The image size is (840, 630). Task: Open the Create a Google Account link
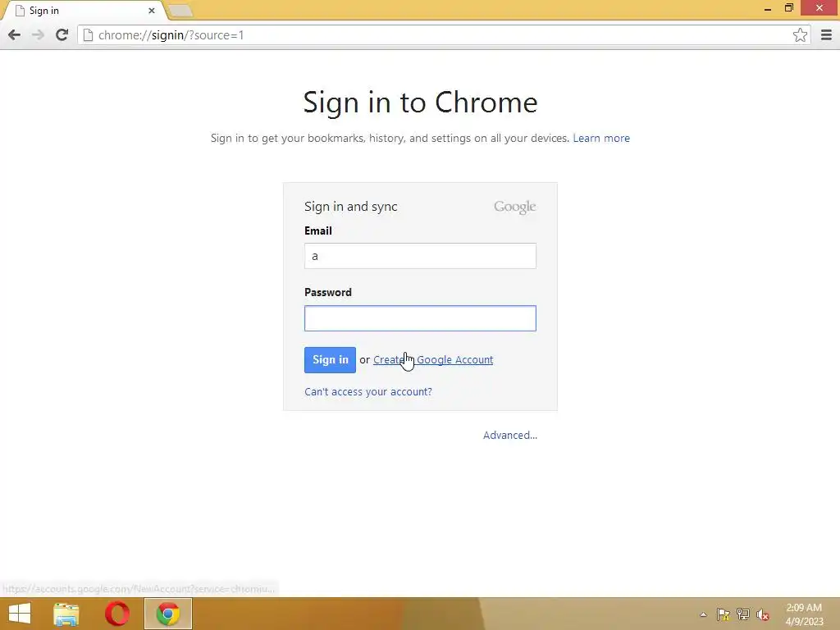click(433, 359)
